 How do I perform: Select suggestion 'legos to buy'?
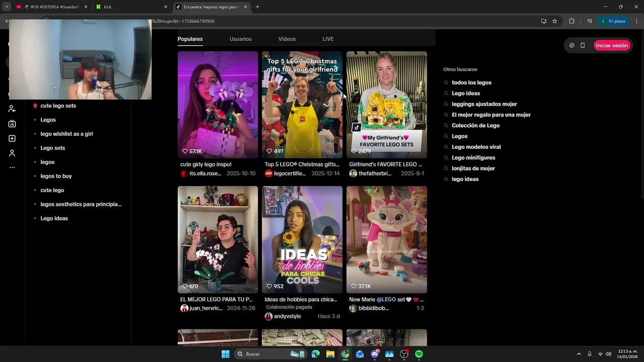56,176
